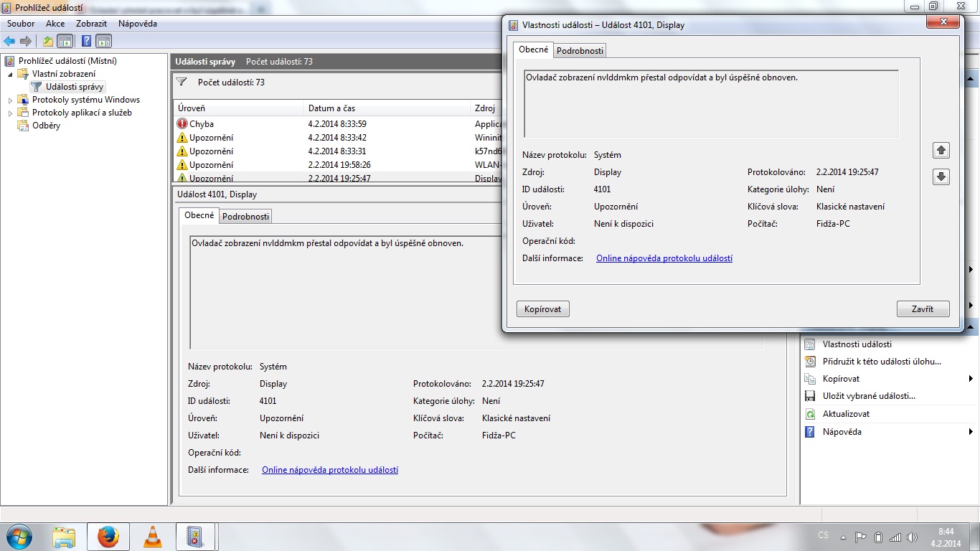The width and height of the screenshot is (980, 551).
Task: Click the event description text box in the dialog
Action: (711, 103)
